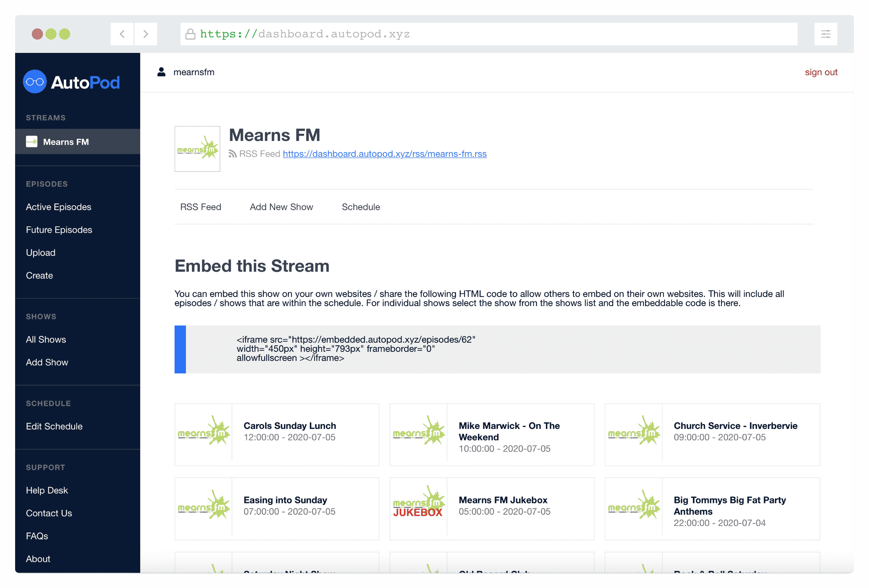The width and height of the screenshot is (869, 588).
Task: Open the Carols Sunday Lunch thumbnail
Action: (x=204, y=432)
